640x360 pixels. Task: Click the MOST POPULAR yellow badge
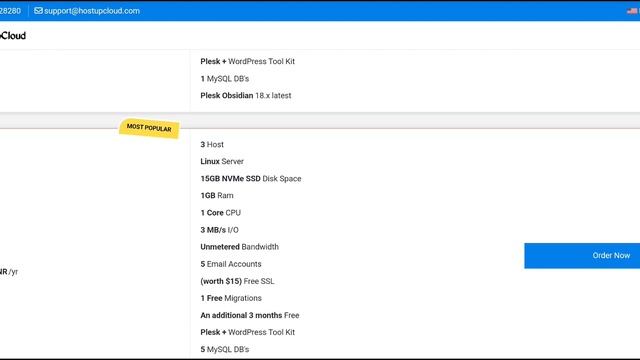[149, 128]
